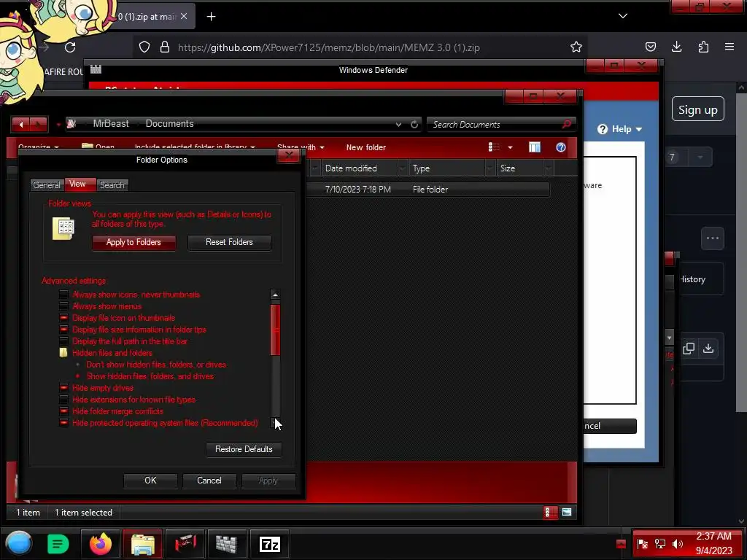Click the site security padlock icon

pos(165,47)
